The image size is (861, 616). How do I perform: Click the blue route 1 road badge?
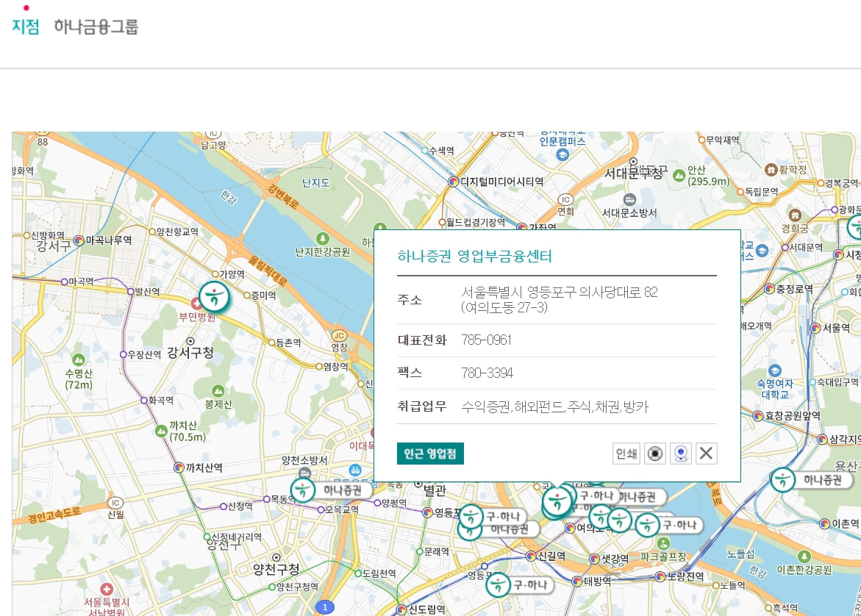click(324, 607)
